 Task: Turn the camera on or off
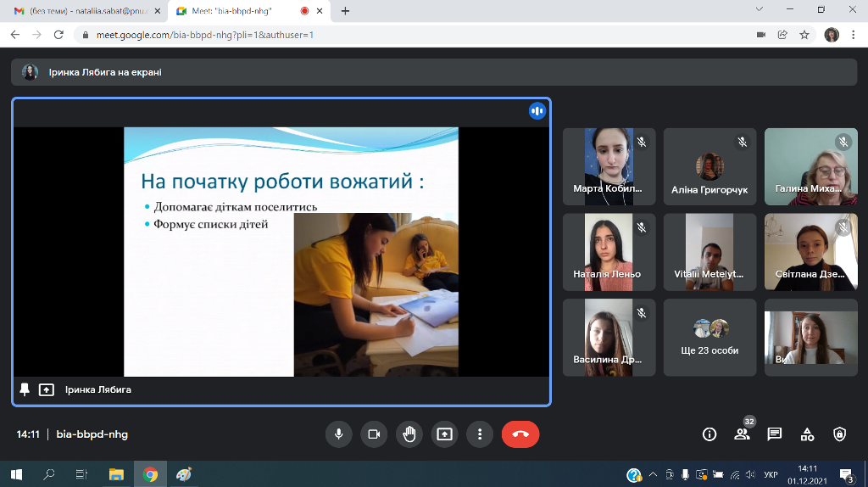[x=374, y=434]
